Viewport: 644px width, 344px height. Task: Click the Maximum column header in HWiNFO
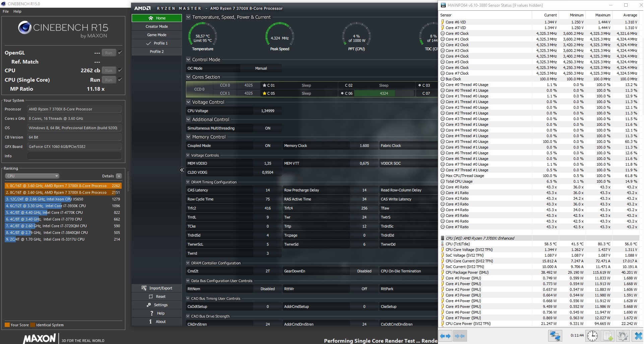pos(602,15)
